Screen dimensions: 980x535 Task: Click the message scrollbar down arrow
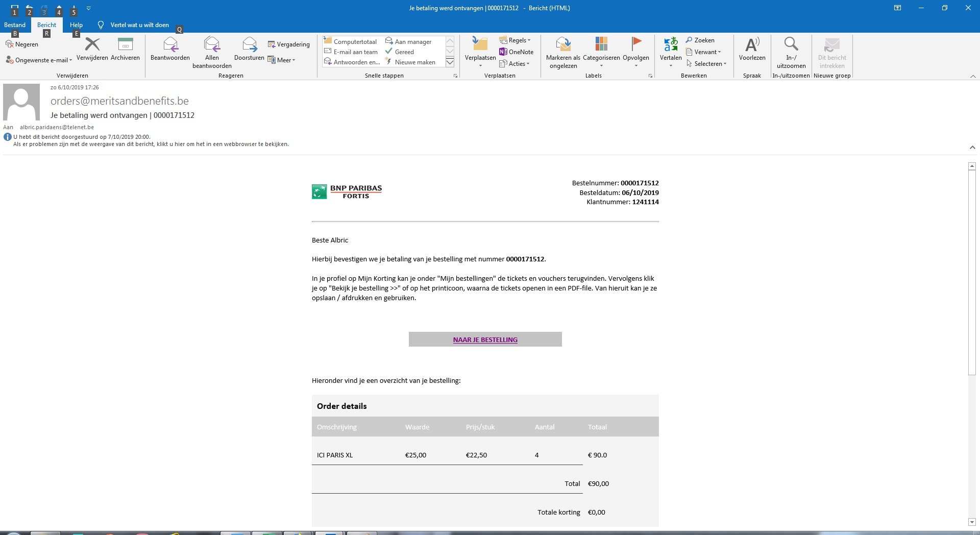click(972, 522)
